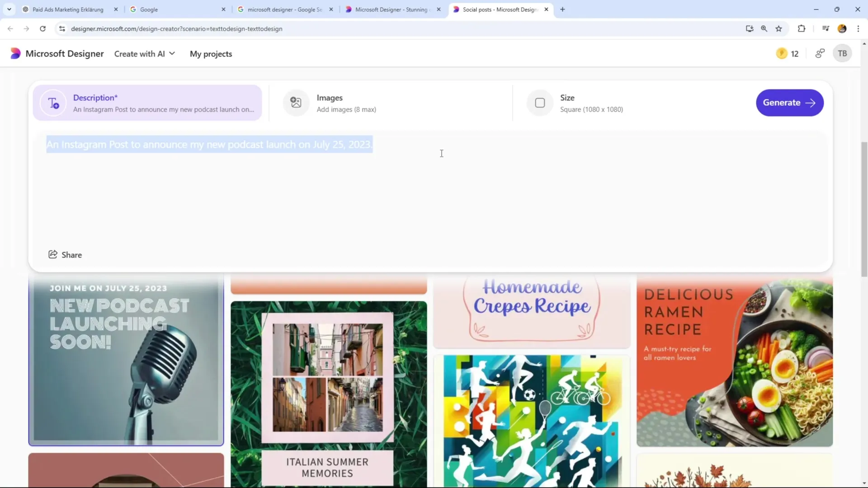This screenshot has height=488, width=868.
Task: Open the Description text icon
Action: (x=53, y=103)
